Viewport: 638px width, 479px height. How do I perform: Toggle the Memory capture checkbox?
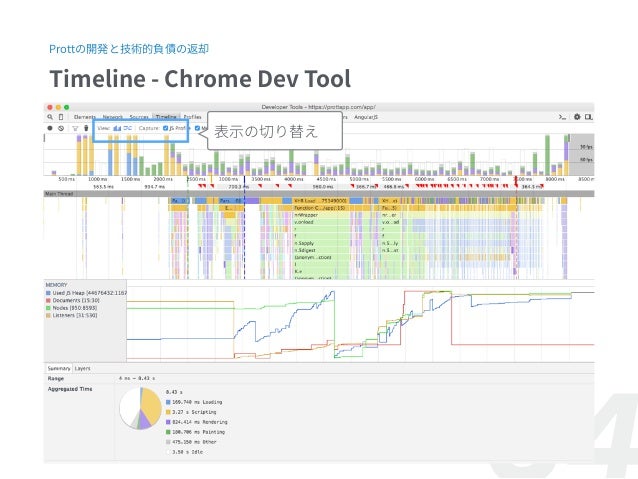tap(197, 128)
